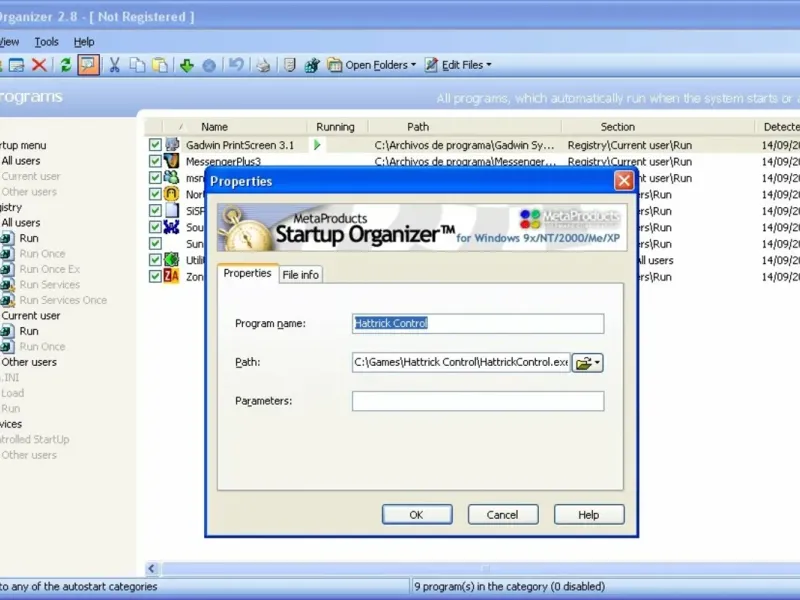Click the window-shaped icon left of the red X

pyautogui.click(x=16, y=65)
